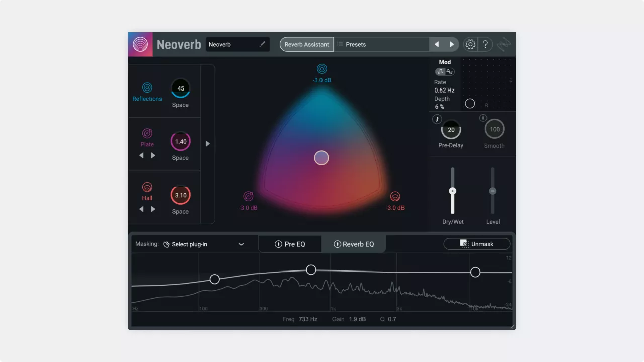The image size is (644, 362).
Task: Open the settings gear icon
Action: 470,44
